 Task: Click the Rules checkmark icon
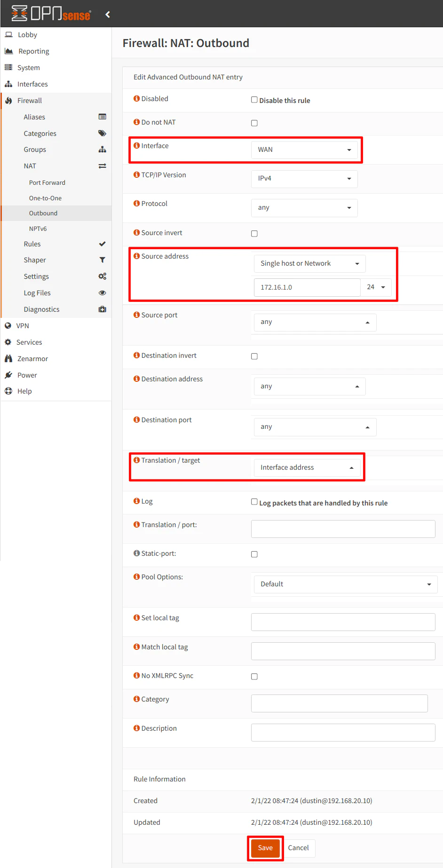[x=102, y=244]
